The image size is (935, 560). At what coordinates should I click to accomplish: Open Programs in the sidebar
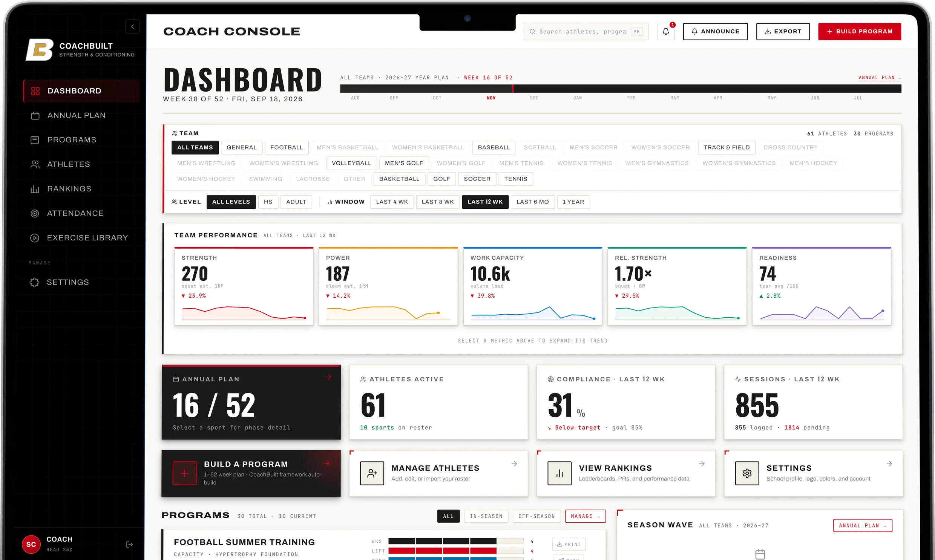pyautogui.click(x=81, y=140)
